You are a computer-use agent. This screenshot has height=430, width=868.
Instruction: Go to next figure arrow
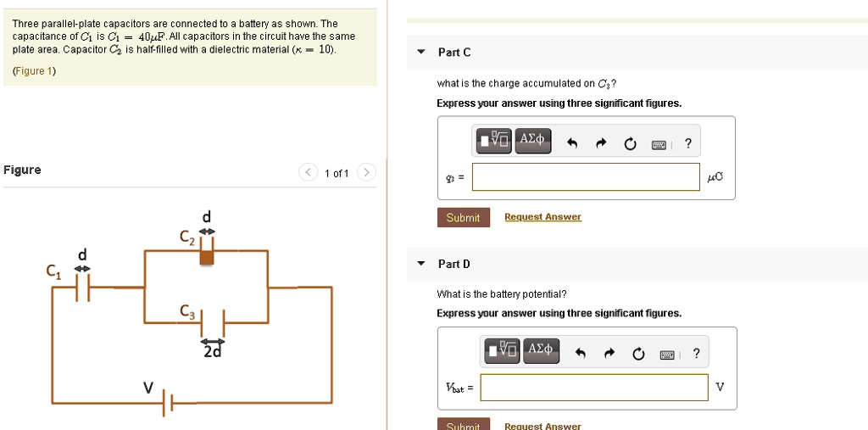pos(366,173)
